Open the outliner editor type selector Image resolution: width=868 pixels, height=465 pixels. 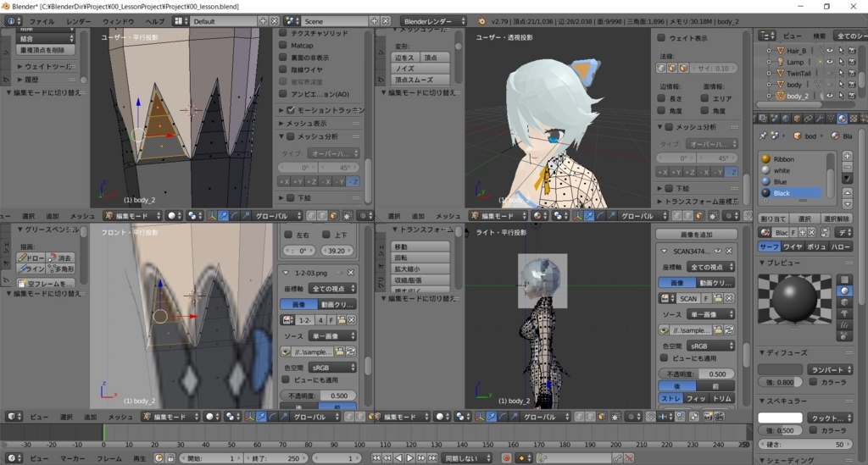pos(767,36)
